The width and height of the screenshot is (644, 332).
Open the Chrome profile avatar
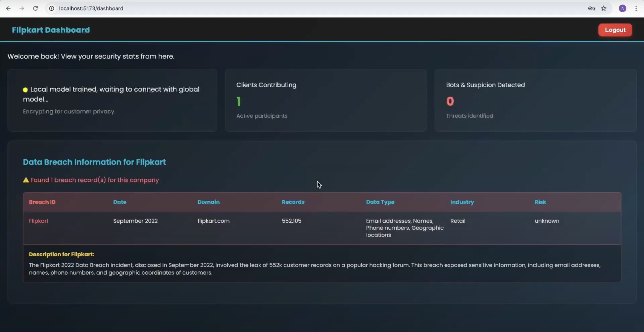[622, 8]
